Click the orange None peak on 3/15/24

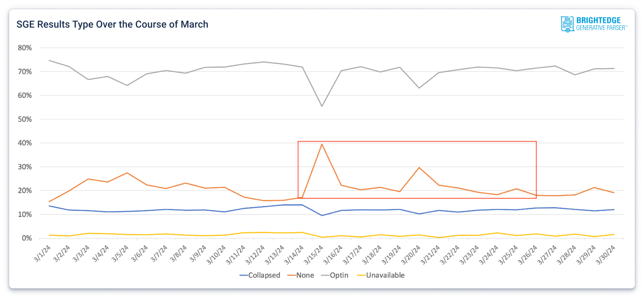point(322,144)
